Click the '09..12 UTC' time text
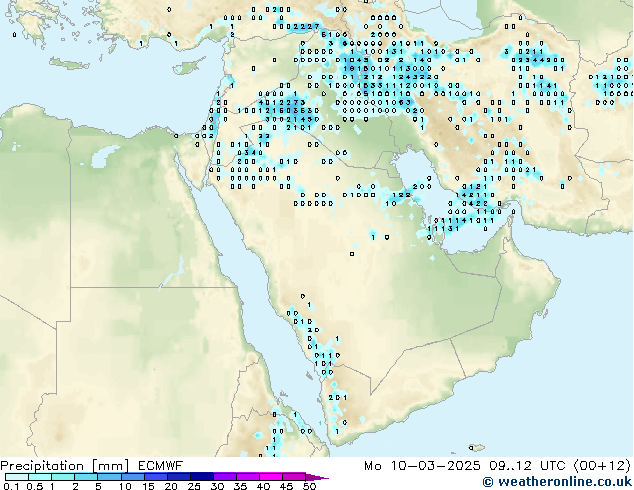Viewport: 634px width, 490px height. point(527,466)
